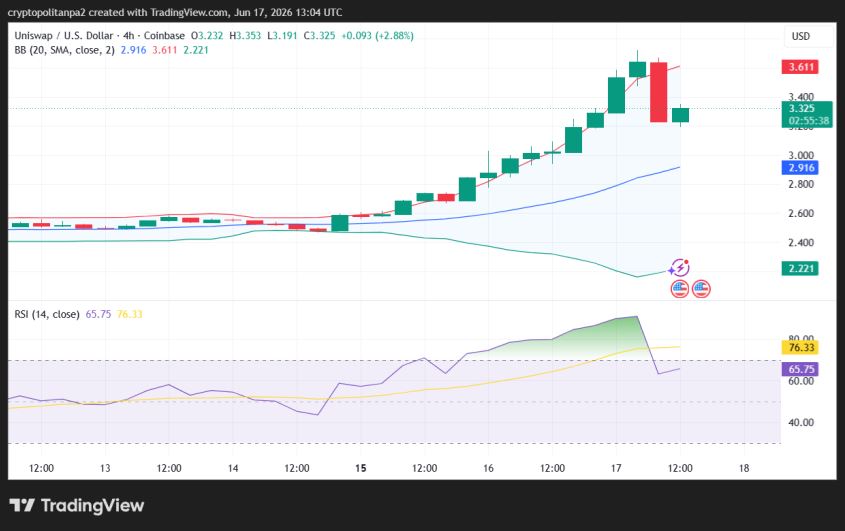The width and height of the screenshot is (845, 531).
Task: Click the RSI 76.33 value in the legend
Action: [129, 314]
